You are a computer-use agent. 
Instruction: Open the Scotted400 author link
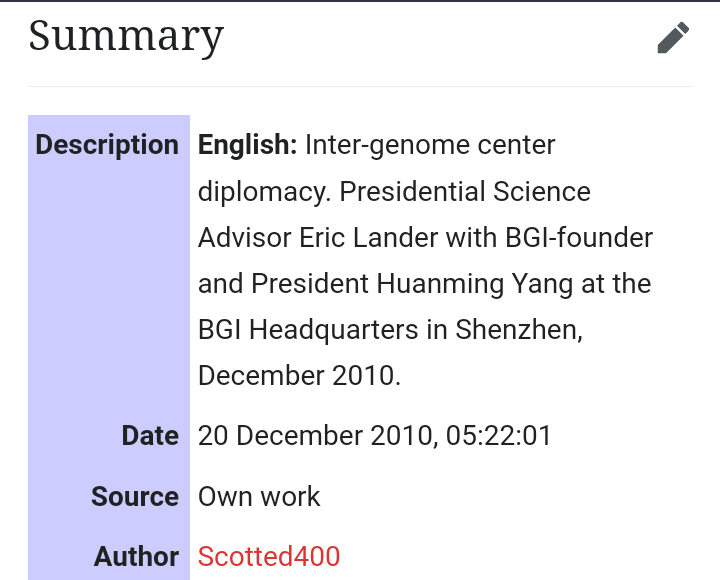click(x=269, y=556)
